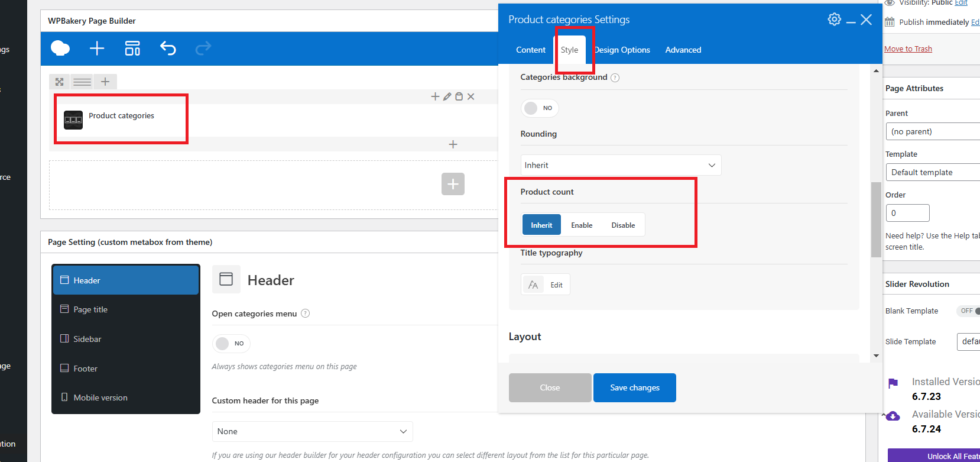Click the publish calendar icon

(x=890, y=22)
